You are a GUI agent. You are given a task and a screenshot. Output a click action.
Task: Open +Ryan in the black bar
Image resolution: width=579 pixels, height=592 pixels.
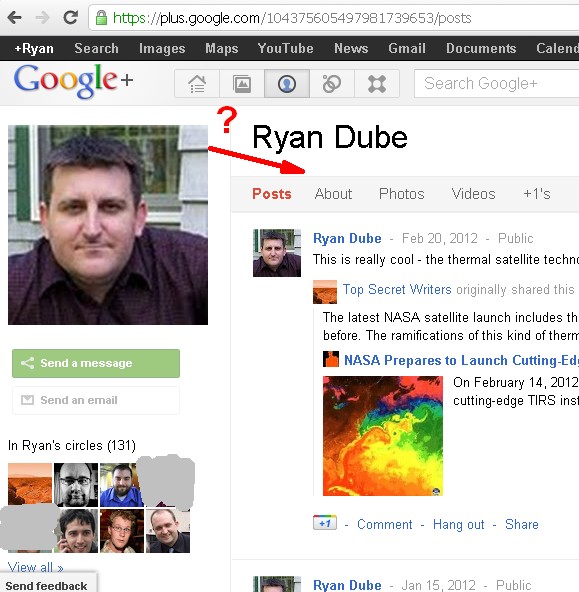tap(34, 48)
